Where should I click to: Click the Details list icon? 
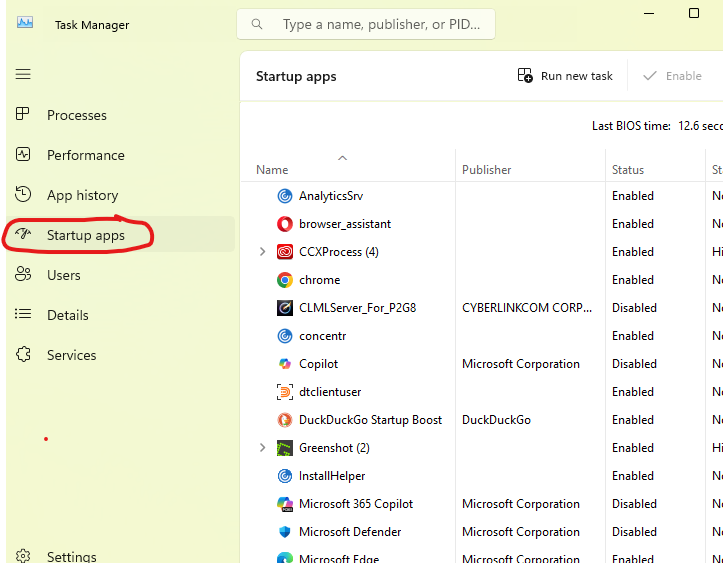[23, 315]
